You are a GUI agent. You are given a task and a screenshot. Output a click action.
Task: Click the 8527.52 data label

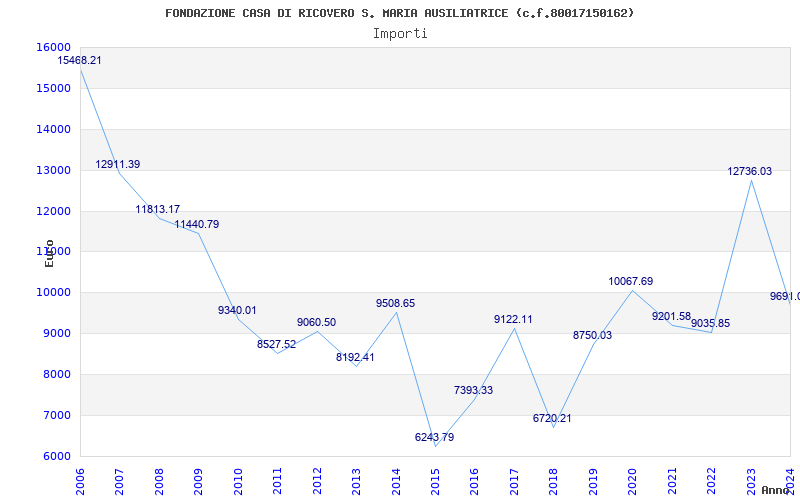click(277, 344)
